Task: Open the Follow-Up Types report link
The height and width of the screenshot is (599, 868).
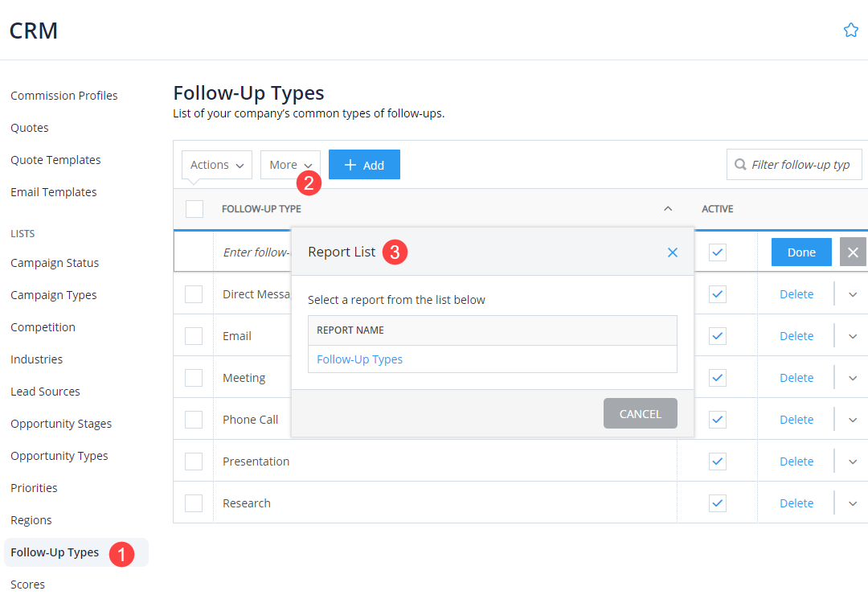Action: [x=359, y=359]
